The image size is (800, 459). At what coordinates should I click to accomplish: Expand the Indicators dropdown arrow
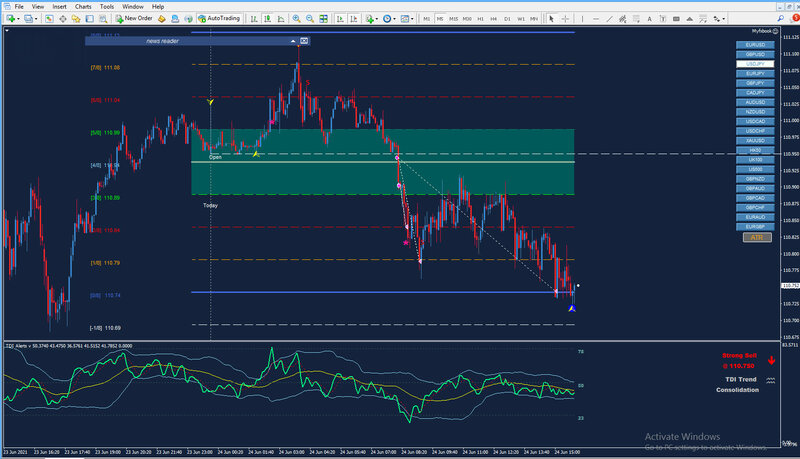377,19
